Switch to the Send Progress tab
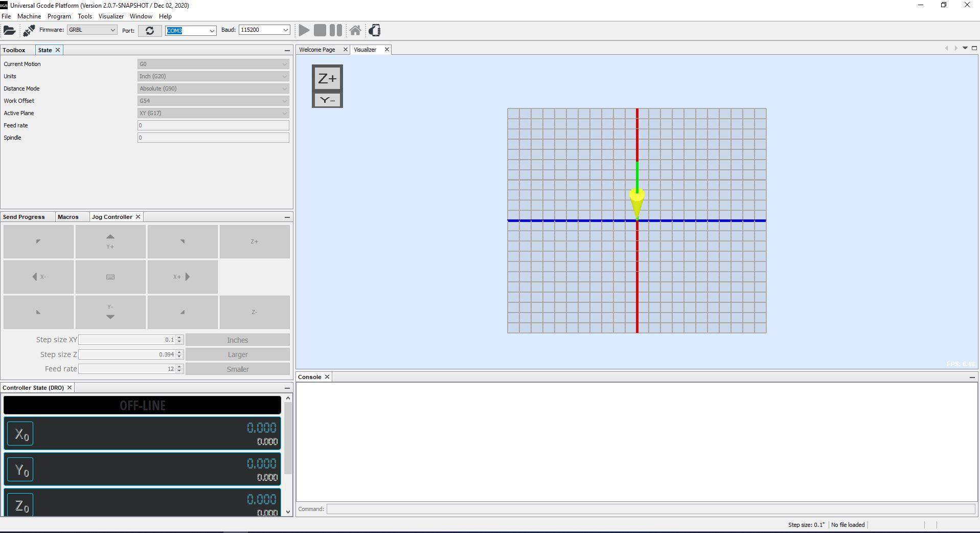This screenshot has height=533, width=980. tap(24, 217)
